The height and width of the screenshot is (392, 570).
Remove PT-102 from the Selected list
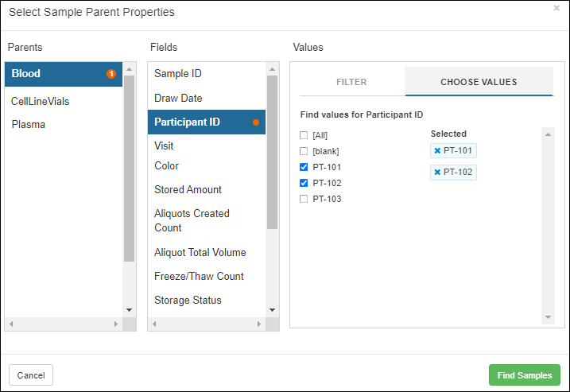click(x=437, y=173)
